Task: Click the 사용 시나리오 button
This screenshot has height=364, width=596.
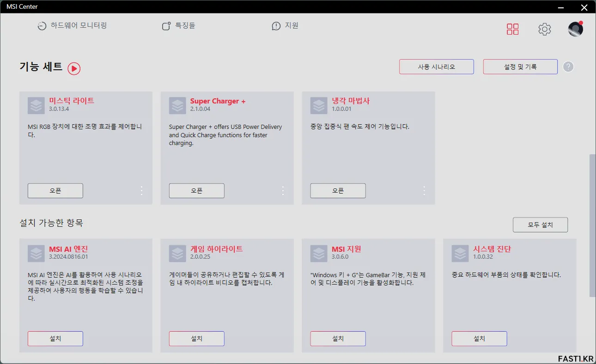Action: (437, 67)
